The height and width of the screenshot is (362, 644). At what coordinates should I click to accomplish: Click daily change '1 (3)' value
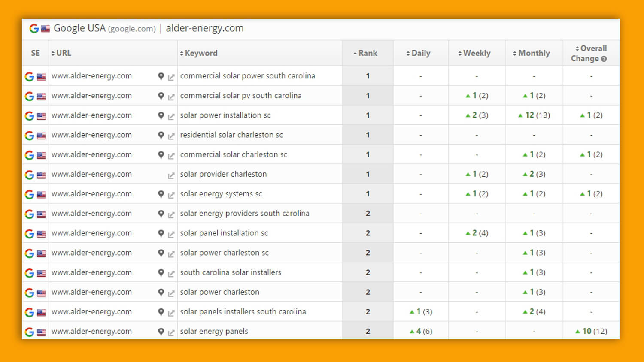tap(421, 311)
